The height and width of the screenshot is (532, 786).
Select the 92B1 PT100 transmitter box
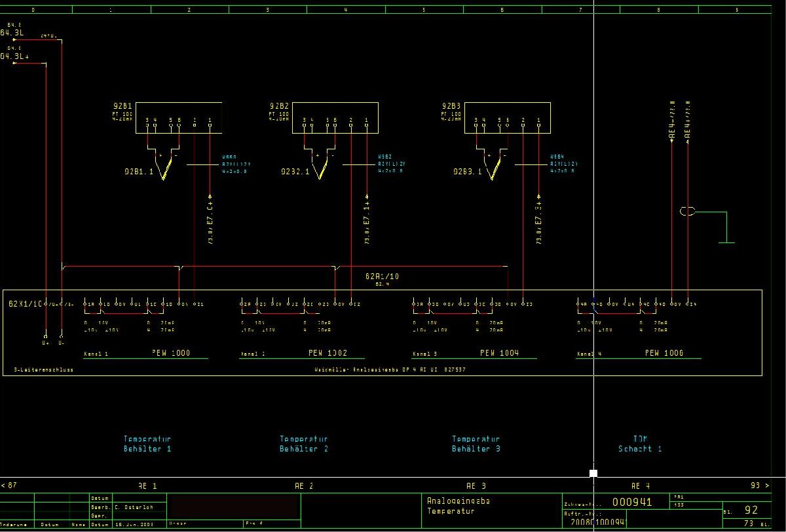click(x=178, y=118)
